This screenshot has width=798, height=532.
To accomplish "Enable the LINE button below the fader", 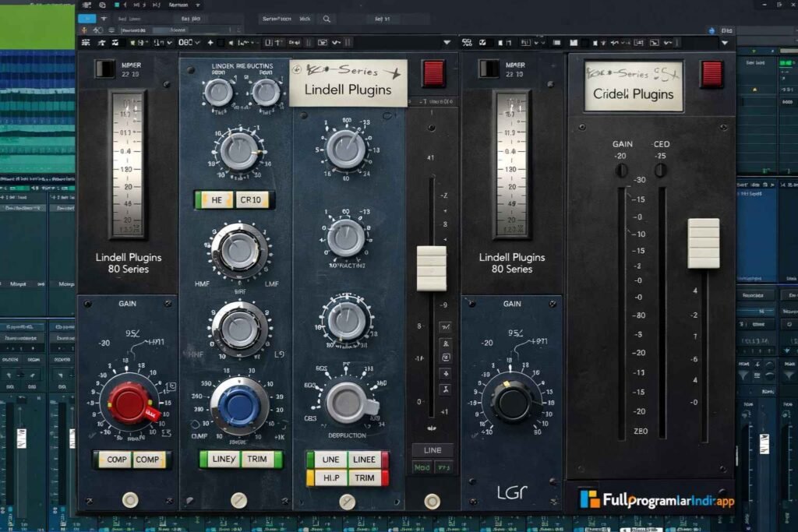I will pyautogui.click(x=432, y=449).
